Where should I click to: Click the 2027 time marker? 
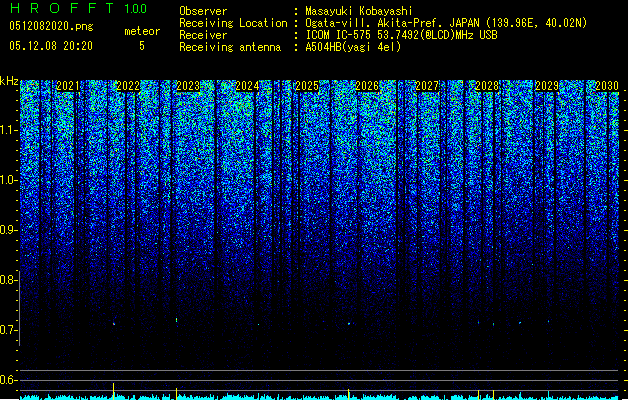(427, 86)
